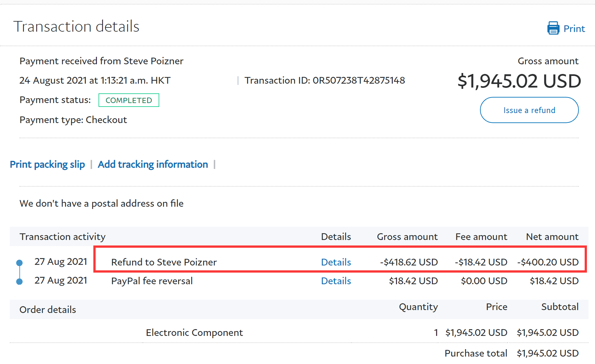Viewport: 595px width, 364px height.
Task: Open Details for Refund to Steve Poizner
Action: 336,262
